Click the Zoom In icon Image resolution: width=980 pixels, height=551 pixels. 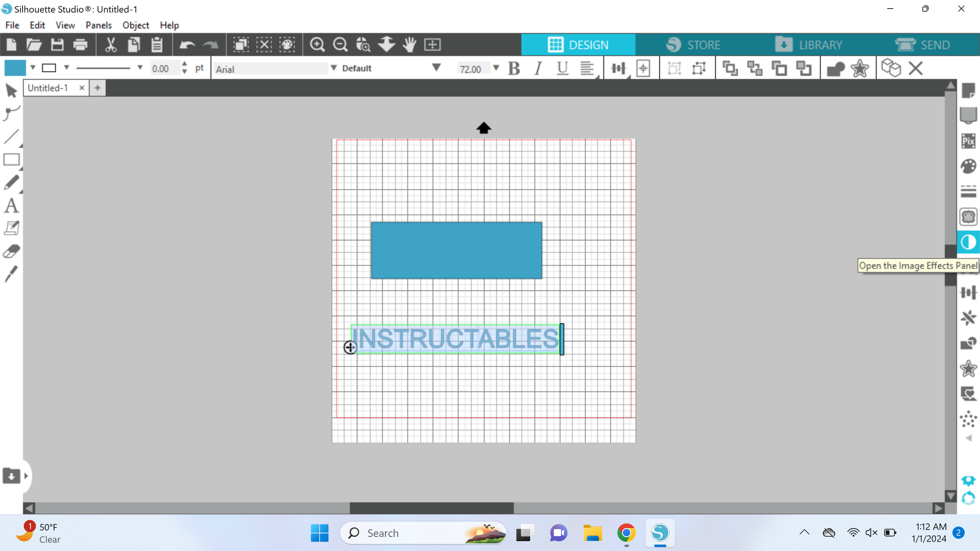(317, 44)
